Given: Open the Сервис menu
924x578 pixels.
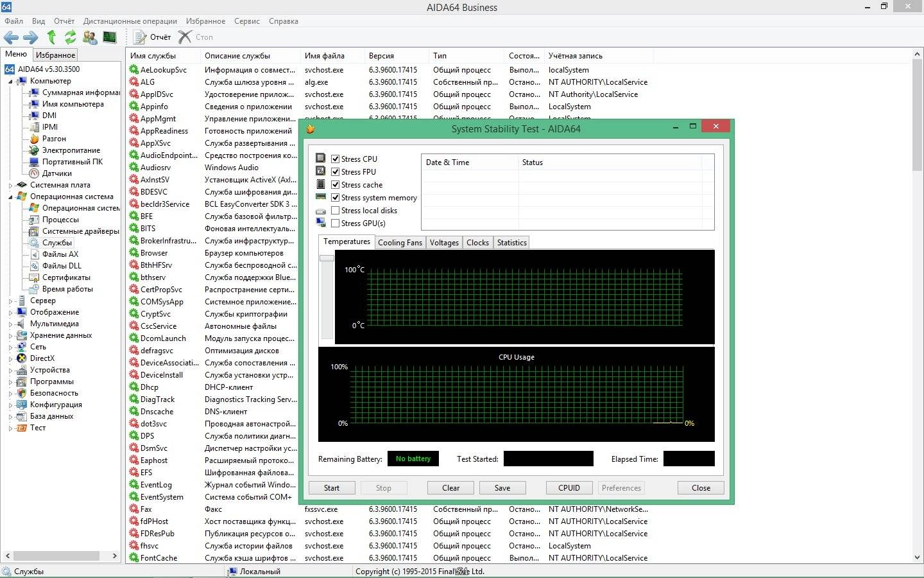Looking at the screenshot, I should 247,21.
